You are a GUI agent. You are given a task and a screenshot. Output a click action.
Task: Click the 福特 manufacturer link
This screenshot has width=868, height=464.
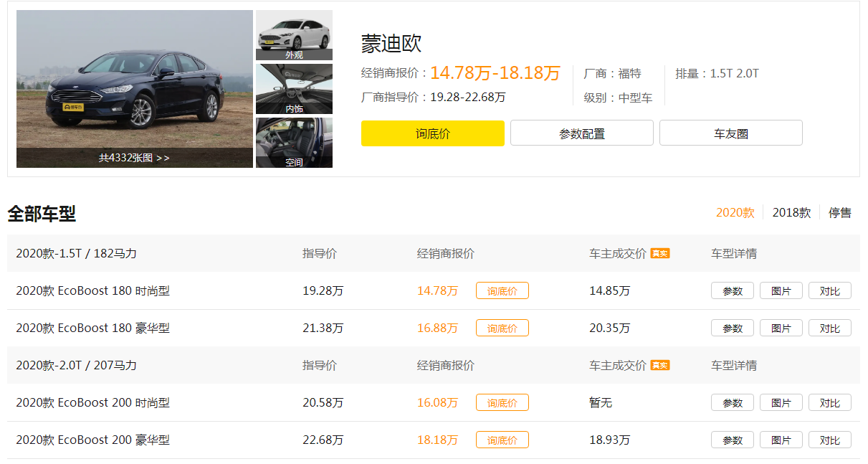[x=629, y=73]
